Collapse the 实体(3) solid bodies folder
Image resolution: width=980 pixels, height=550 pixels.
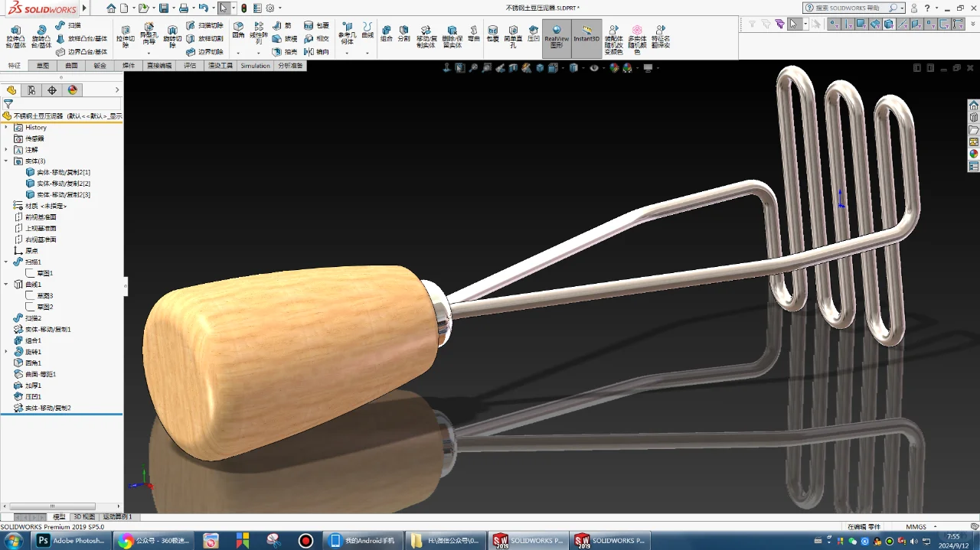(x=6, y=161)
